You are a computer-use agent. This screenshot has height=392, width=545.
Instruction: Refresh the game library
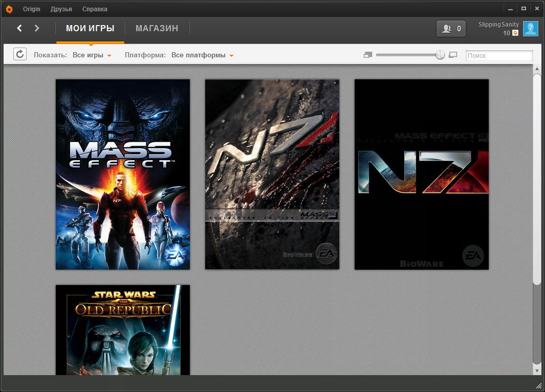tap(20, 54)
